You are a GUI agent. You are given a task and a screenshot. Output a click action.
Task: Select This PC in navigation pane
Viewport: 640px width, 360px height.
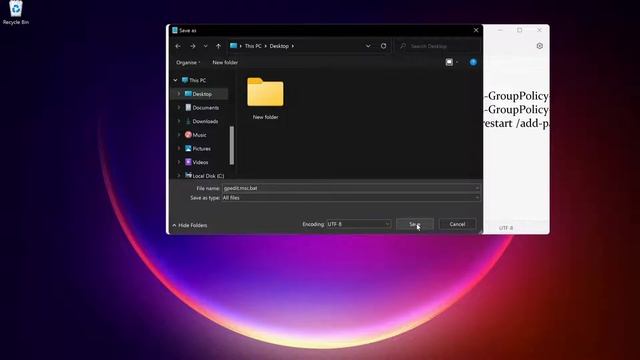[x=194, y=80]
